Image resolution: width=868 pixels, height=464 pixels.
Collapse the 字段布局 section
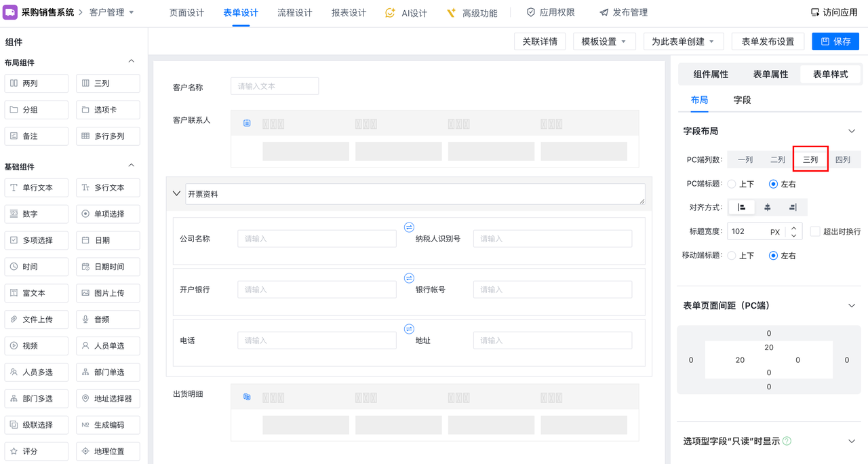pyautogui.click(x=852, y=131)
